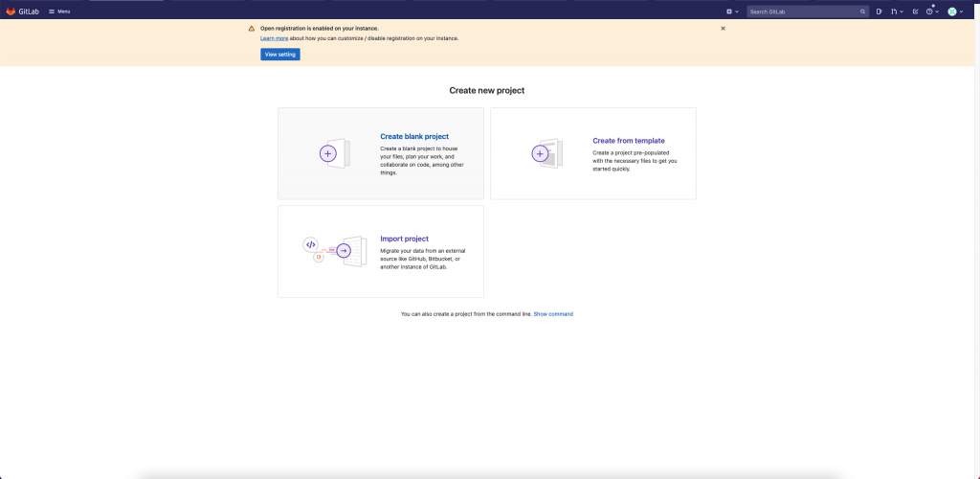Open the create new plus dropdown
Screen dimensions: 980x479
(x=732, y=11)
